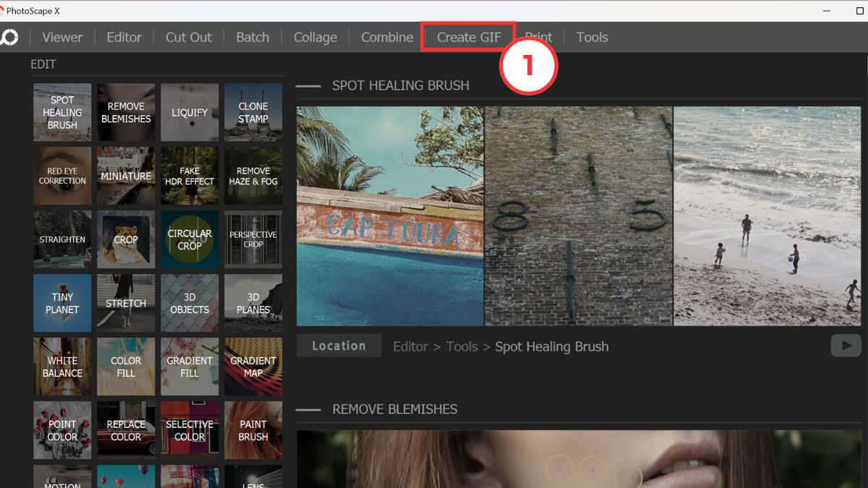
Task: Open the Fake HDR Effect tile
Action: [190, 176]
